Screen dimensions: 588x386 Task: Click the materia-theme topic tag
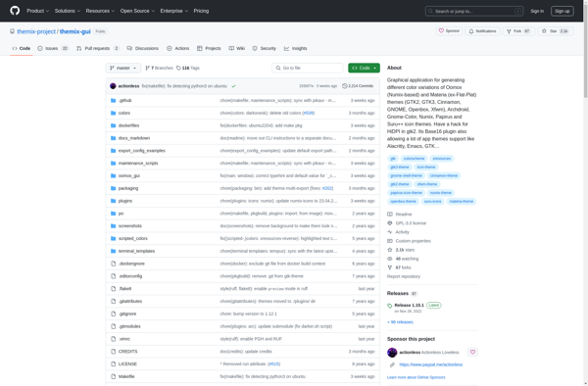click(x=462, y=201)
